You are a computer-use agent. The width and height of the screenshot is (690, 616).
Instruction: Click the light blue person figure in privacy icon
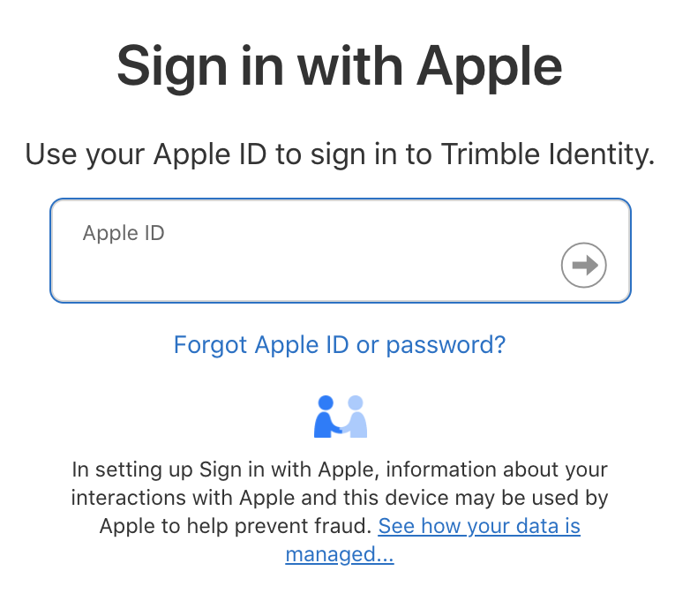tap(355, 417)
